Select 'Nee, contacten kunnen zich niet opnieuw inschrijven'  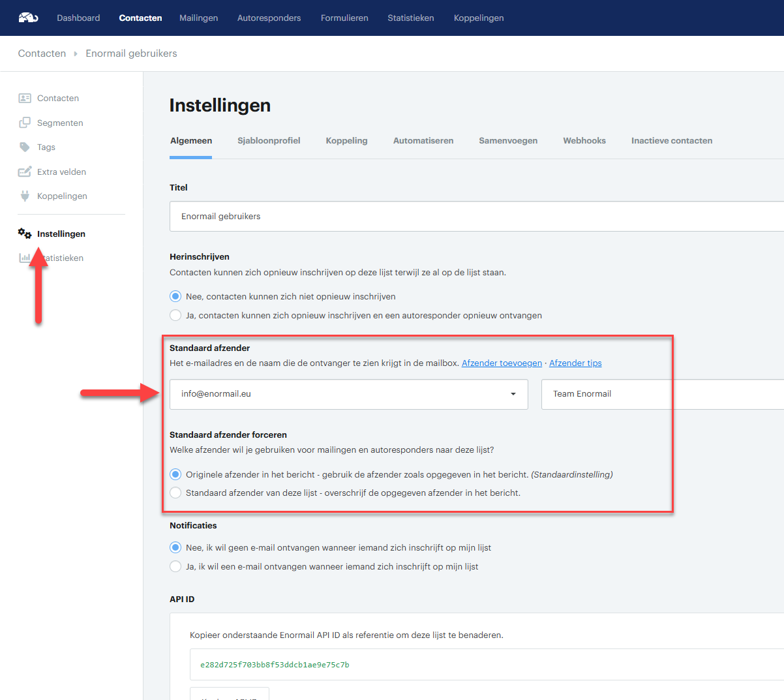point(175,296)
